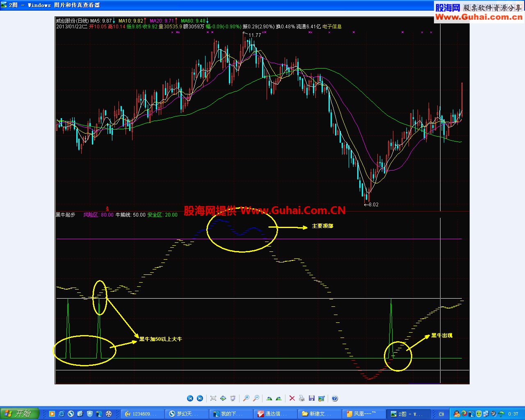Screen dimensions: 525x420
Task: Click the viewer window title bar
Action: 262,5
